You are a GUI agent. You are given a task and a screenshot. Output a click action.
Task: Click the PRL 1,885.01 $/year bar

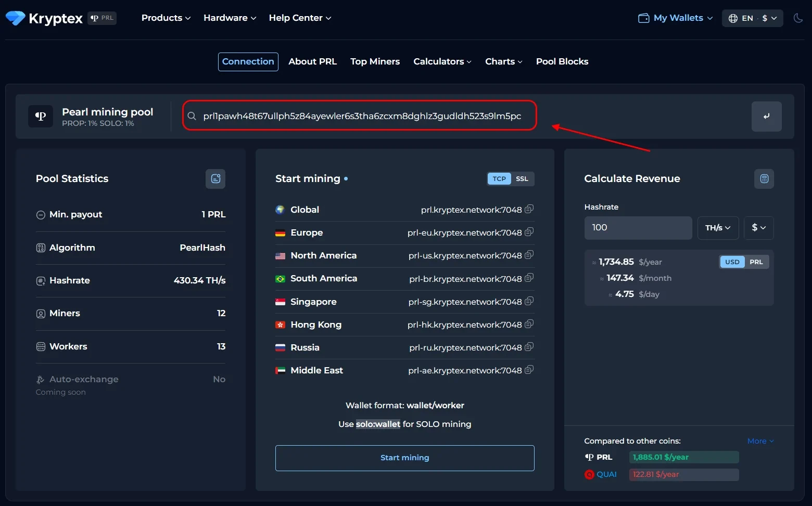684,457
